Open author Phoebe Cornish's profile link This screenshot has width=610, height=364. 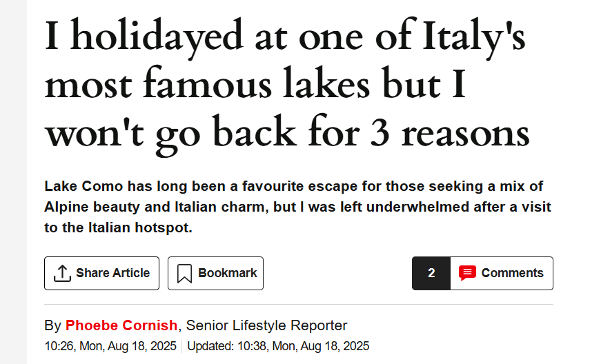[x=121, y=325]
